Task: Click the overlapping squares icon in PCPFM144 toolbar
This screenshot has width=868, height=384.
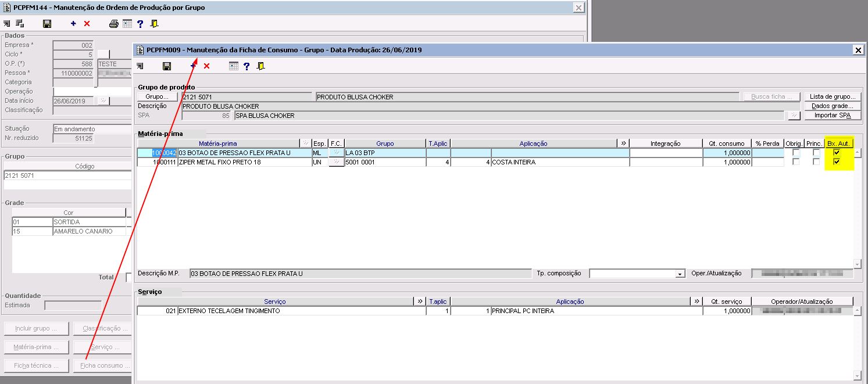Action: (x=20, y=24)
